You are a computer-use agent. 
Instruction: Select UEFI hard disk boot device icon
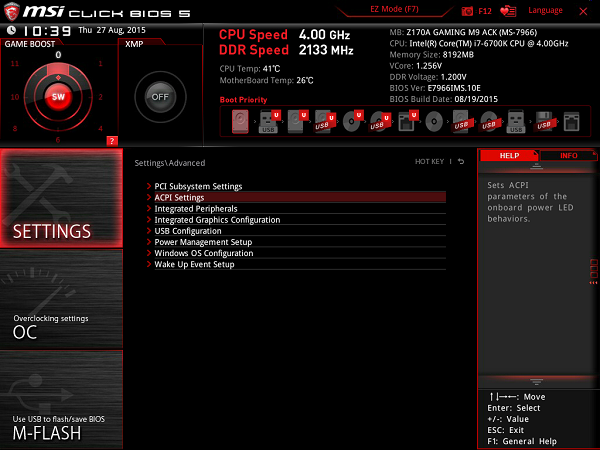[298, 122]
